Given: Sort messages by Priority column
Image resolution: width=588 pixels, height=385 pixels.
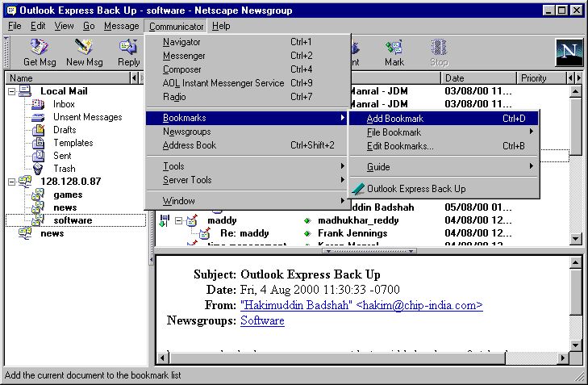Looking at the screenshot, I should pos(541,78).
